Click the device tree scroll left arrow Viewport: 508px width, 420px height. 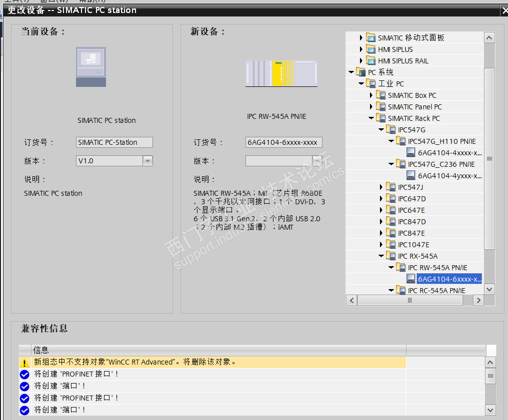(351, 300)
